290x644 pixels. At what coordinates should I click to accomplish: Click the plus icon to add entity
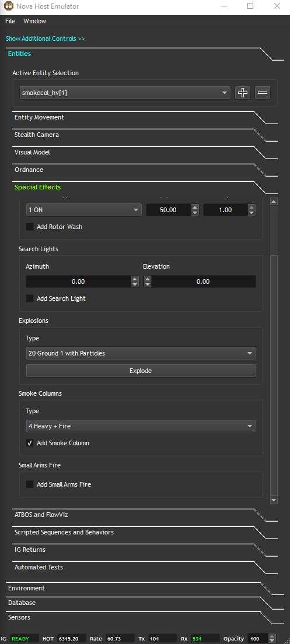click(x=243, y=93)
